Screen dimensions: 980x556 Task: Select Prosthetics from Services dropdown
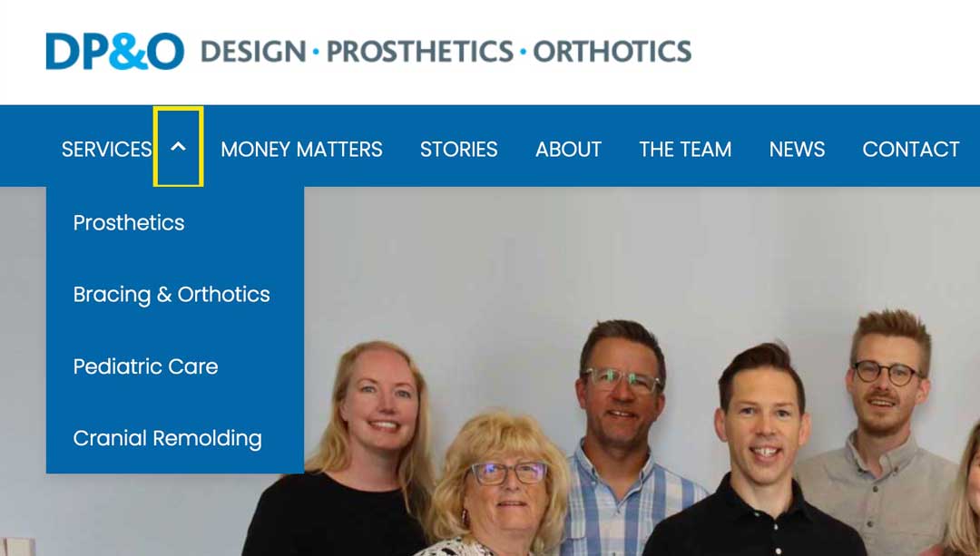tap(129, 223)
